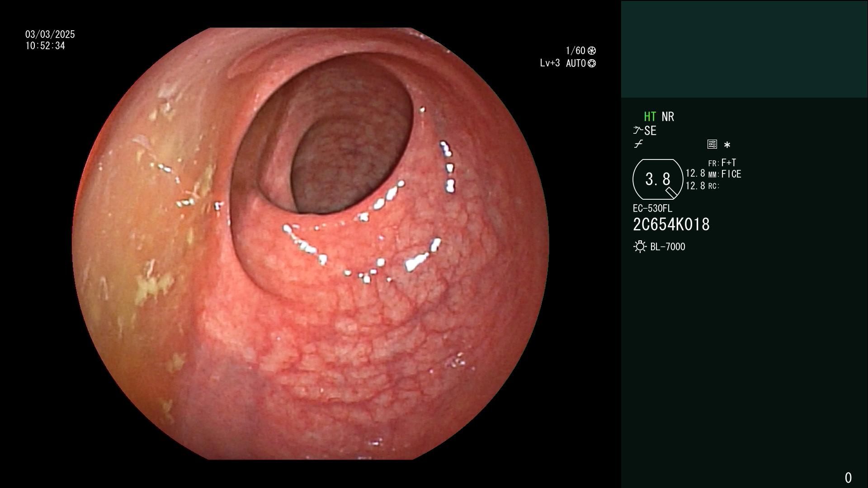Click the RC: label

pos(713,186)
